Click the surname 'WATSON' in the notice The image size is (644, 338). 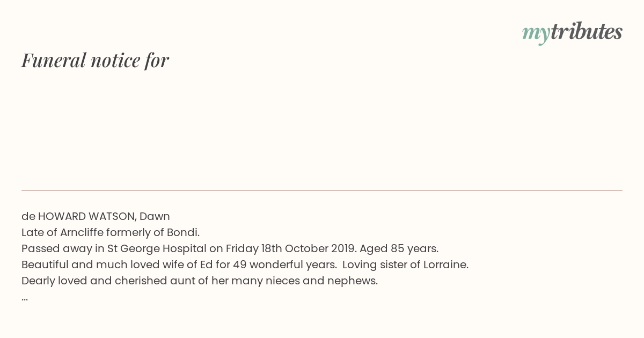pos(112,216)
